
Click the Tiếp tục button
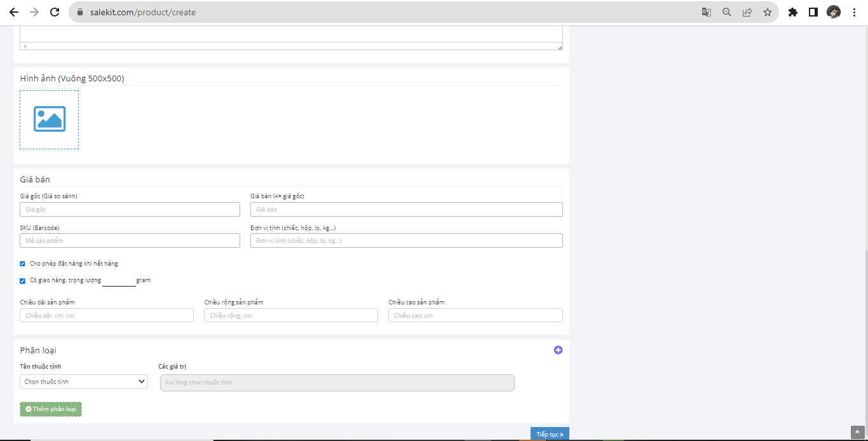pos(550,434)
